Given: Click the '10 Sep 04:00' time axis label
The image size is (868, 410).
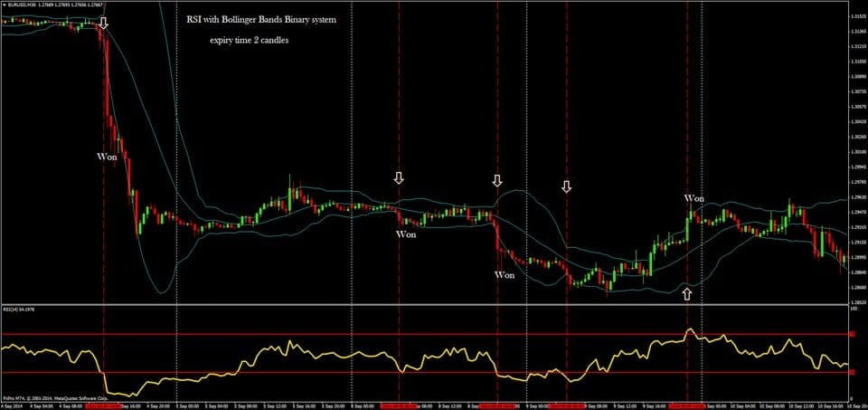Looking at the screenshot, I should pos(743,406).
